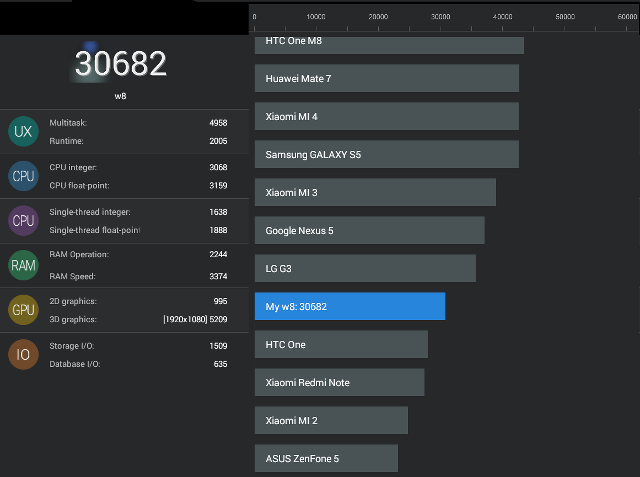
Task: Click the 3D graphics label
Action: point(73,319)
